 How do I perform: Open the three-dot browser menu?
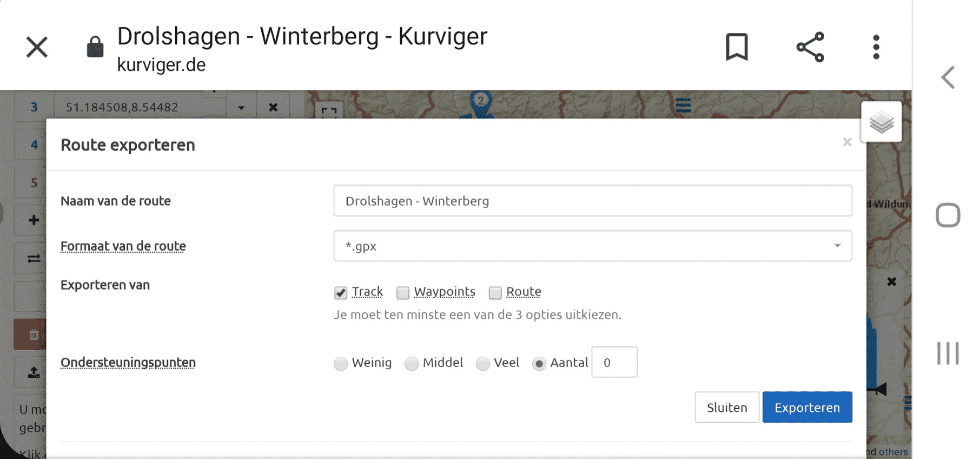(x=876, y=47)
